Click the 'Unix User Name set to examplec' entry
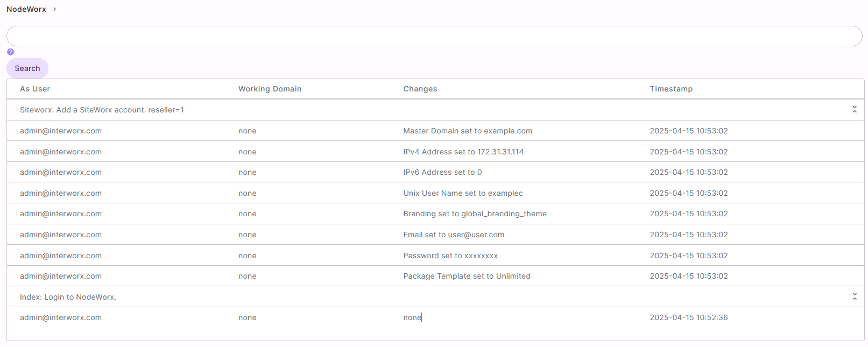The image size is (868, 347). (462, 194)
